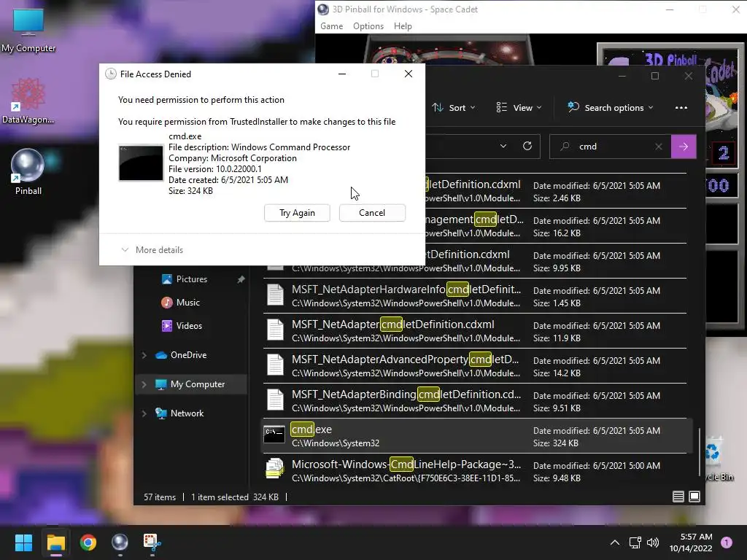Select MSFT_NetAdapterAdvancedProperty result
Image resolution: width=747 pixels, height=560 pixels.
tap(475, 366)
